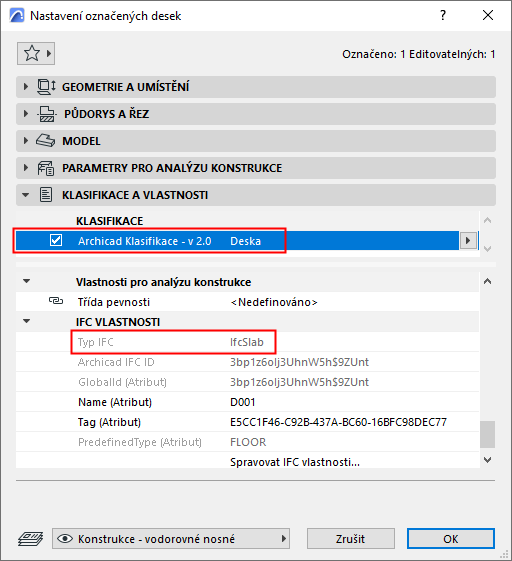Click the Model panel icon
Screen dimensions: 512x561
[x=45, y=141]
